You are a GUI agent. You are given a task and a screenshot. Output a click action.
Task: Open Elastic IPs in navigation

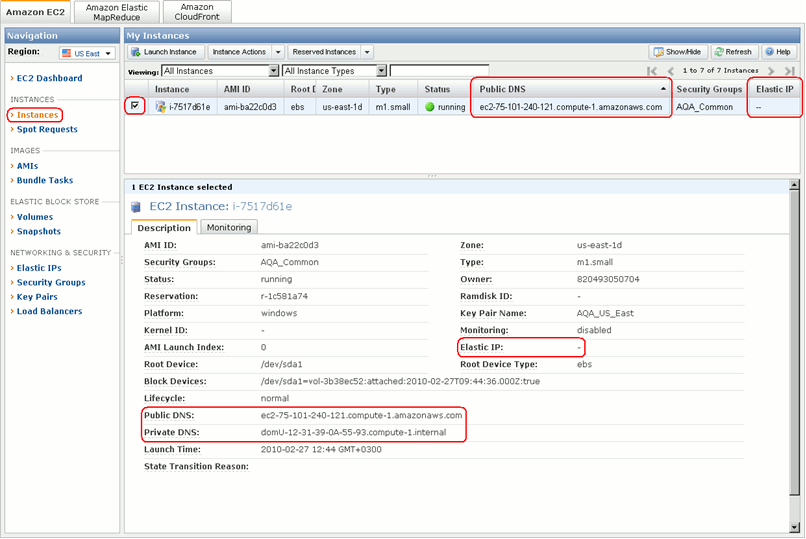(39, 268)
